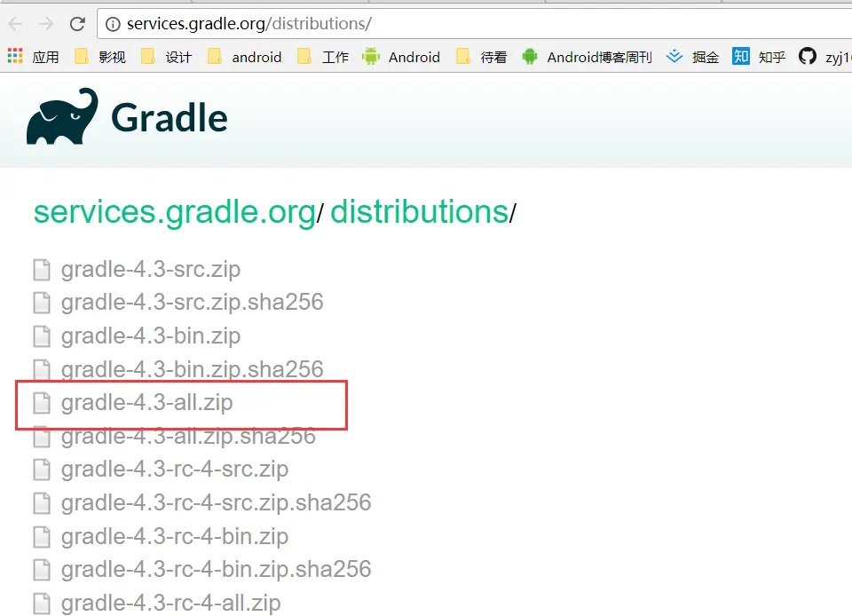Screen dimensions: 852x616
Task: Open the lowercase android bookmark folder
Action: coord(245,57)
